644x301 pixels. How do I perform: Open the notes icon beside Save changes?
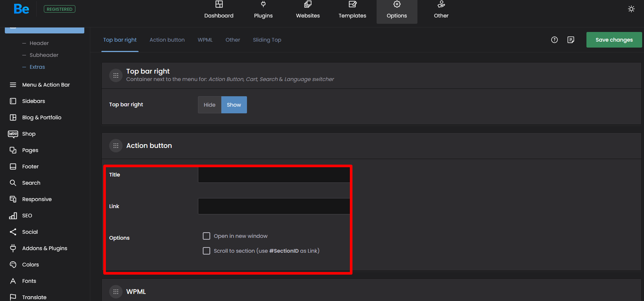tap(571, 40)
